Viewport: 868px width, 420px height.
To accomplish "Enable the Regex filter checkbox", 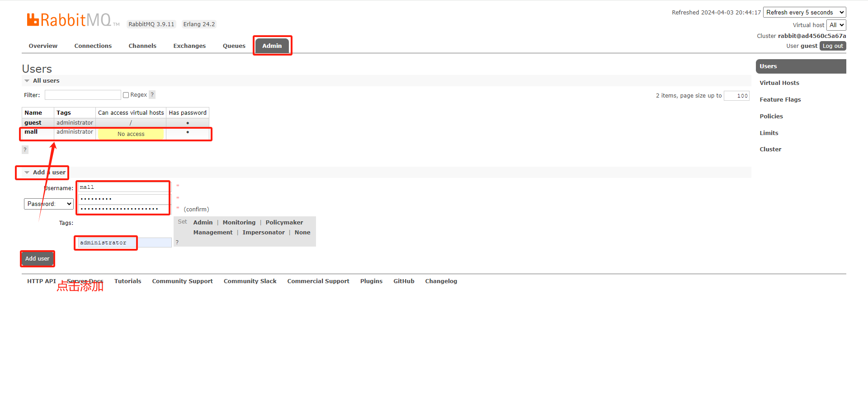I will coord(126,95).
